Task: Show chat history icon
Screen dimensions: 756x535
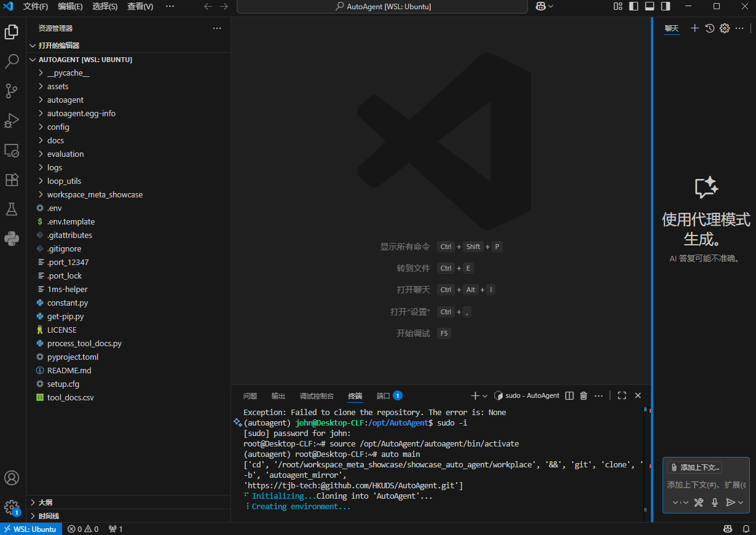Action: pyautogui.click(x=710, y=28)
